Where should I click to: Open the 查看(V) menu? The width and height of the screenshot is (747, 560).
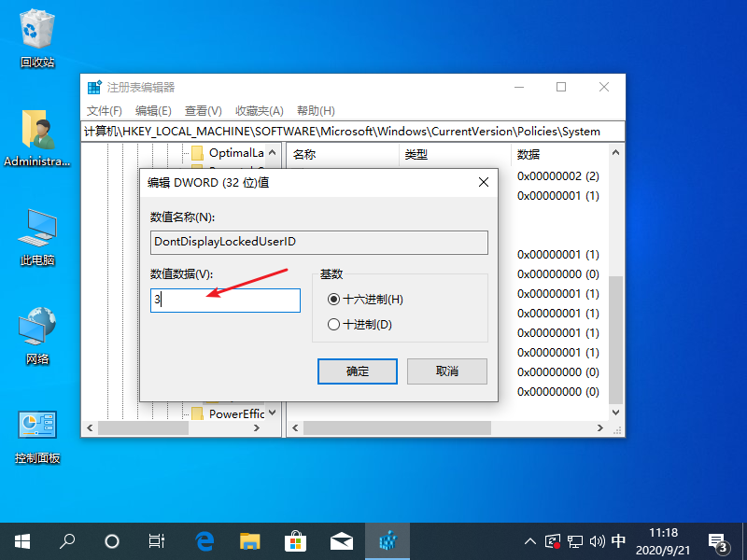201,110
